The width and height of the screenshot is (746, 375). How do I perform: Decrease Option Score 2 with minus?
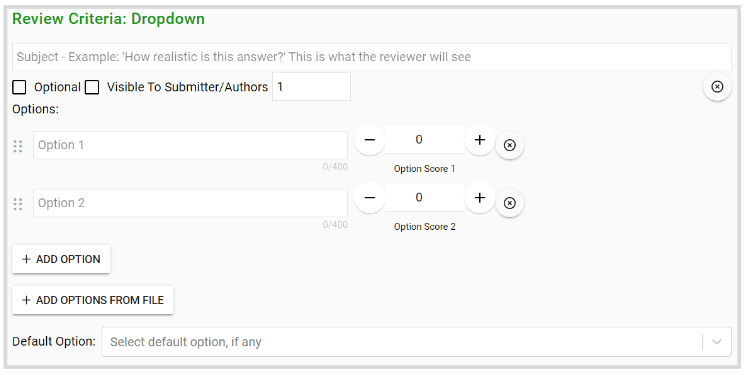[x=370, y=197]
